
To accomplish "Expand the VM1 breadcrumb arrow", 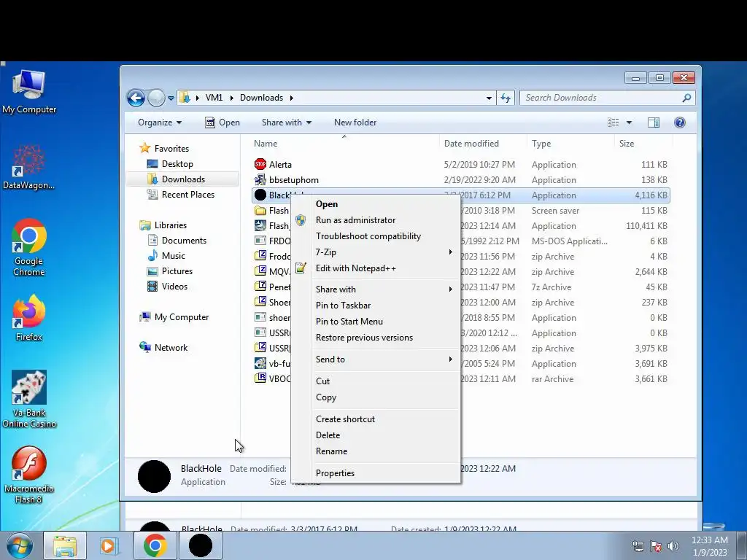I will [x=232, y=98].
